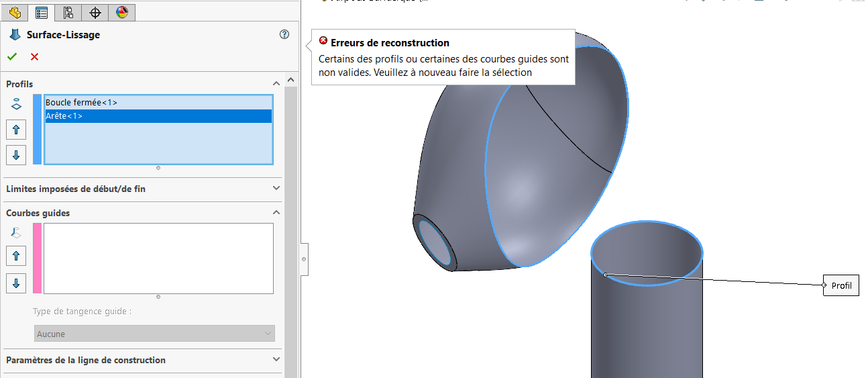Move guide curve down

click(16, 283)
